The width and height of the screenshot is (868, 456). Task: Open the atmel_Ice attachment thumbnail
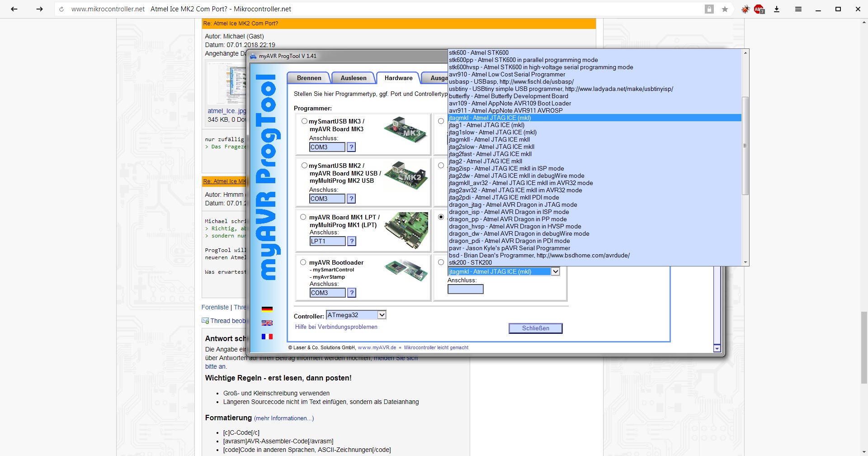coord(226,83)
